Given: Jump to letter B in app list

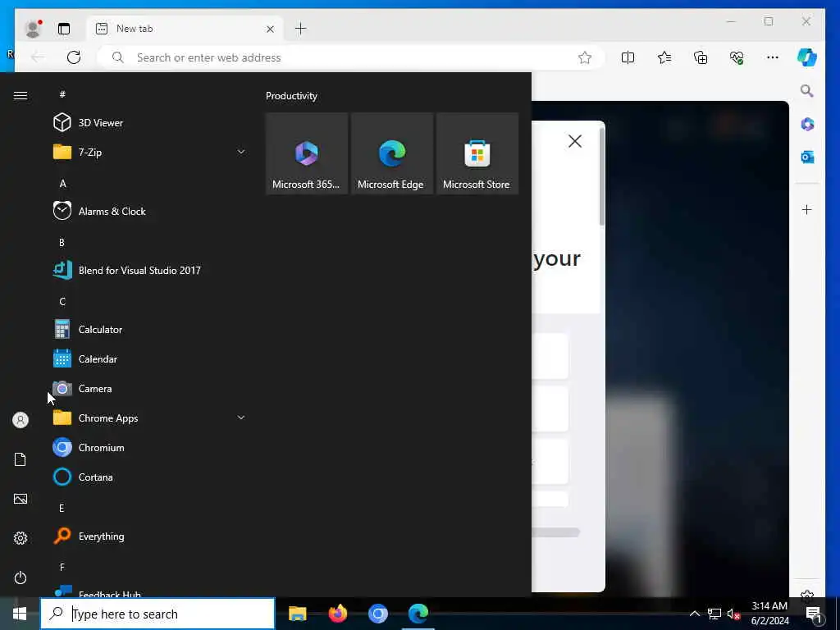Looking at the screenshot, I should (62, 242).
